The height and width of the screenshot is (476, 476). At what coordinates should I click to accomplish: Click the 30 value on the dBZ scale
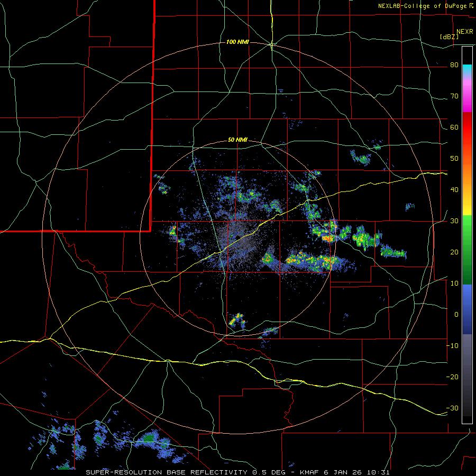pos(454,221)
